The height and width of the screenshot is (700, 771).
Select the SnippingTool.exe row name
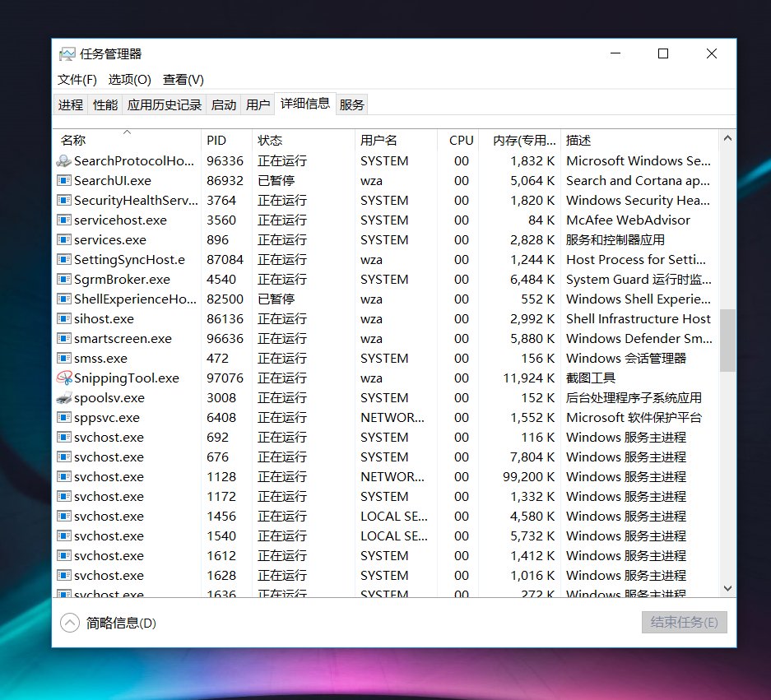(127, 378)
